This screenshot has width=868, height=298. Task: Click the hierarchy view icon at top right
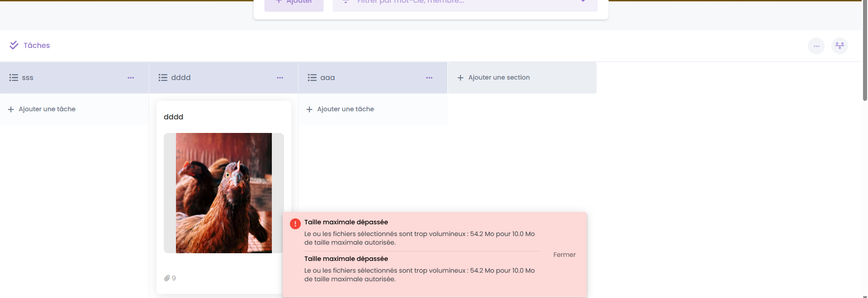[840, 46]
